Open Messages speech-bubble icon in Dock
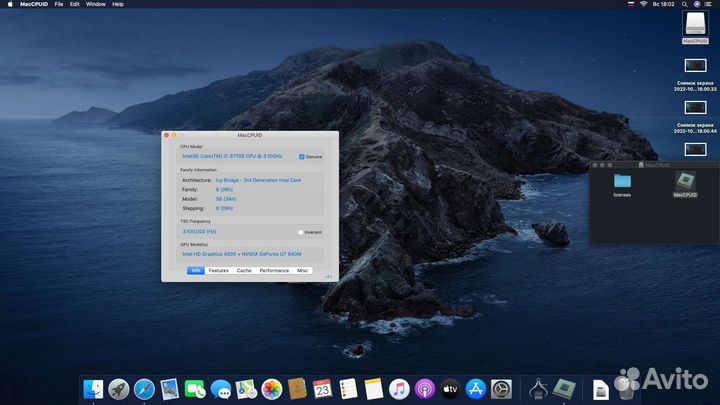 point(220,389)
